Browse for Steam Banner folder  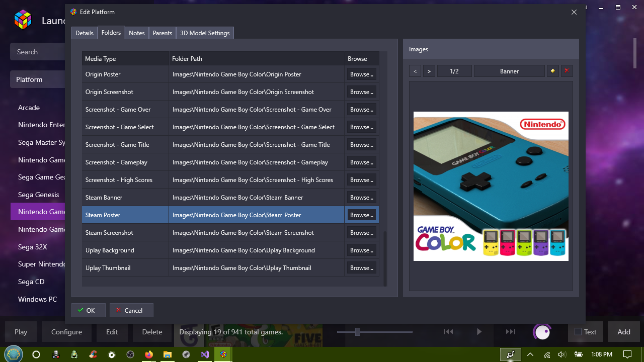click(362, 198)
